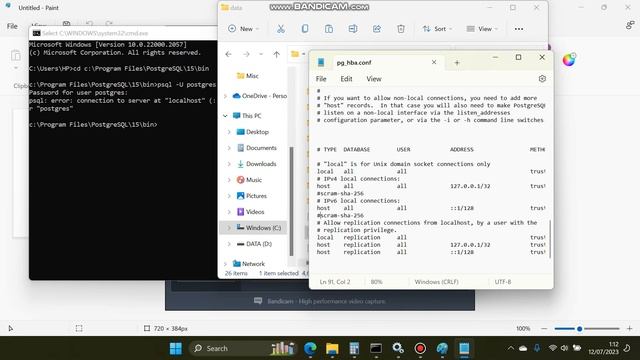Open the Notepad File menu
Image resolution: width=640 pixels, height=360 pixels.
321,79
